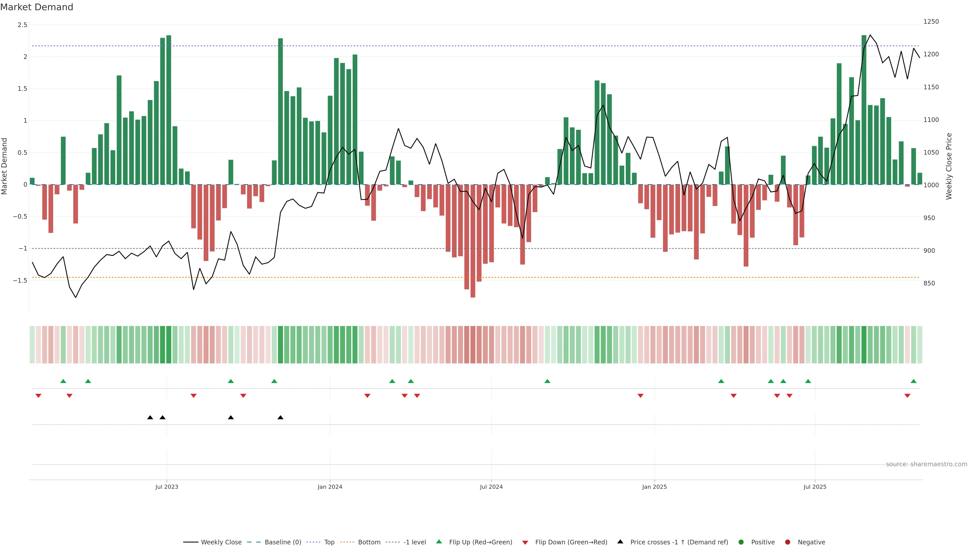Toggle the -1 level legend item
Viewport: 980px width, 551px height.
(x=414, y=542)
